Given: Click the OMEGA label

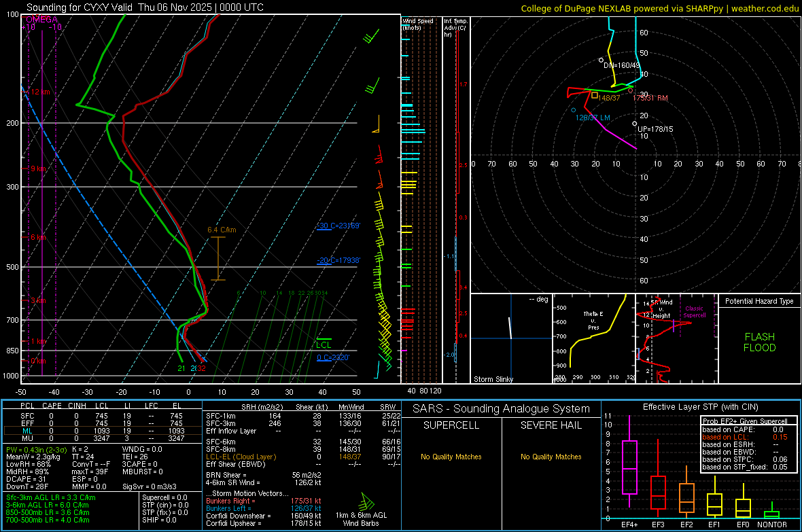Looking at the screenshot, I should pyautogui.click(x=41, y=20).
